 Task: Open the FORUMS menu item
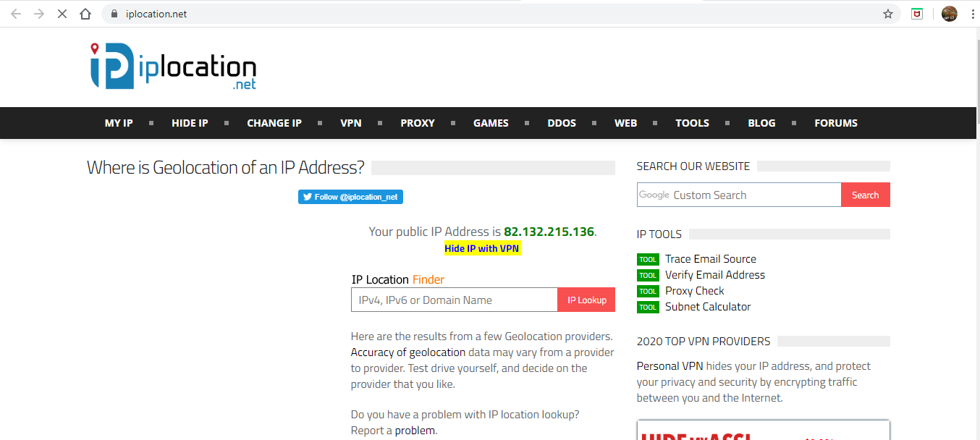pos(836,123)
